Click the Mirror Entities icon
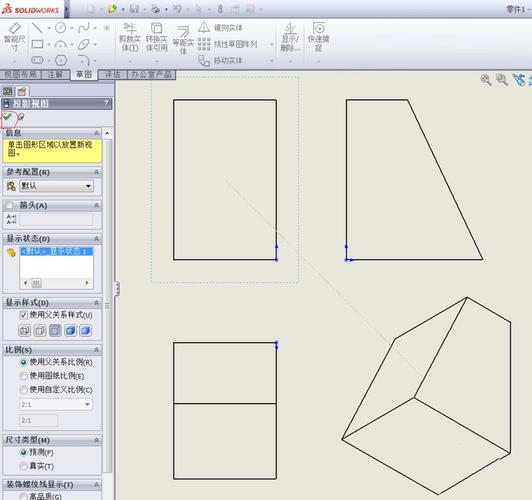Viewport: 532px width, 500px height. pos(204,27)
